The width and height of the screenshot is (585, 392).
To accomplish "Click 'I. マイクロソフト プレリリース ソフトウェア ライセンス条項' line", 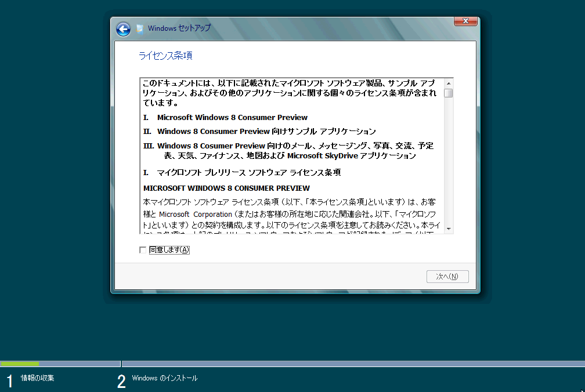I will (x=242, y=173).
